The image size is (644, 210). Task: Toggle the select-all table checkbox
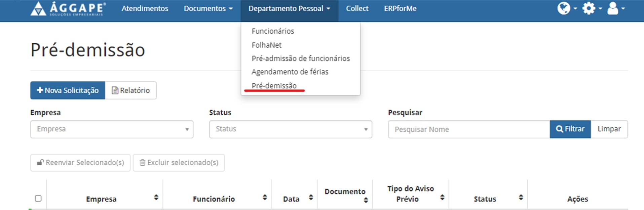[x=38, y=199]
